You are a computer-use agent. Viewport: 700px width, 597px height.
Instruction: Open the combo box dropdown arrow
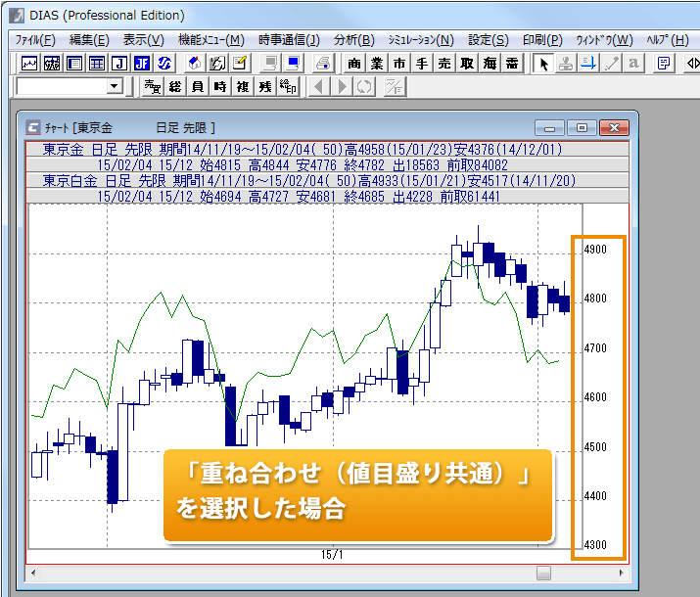click(x=115, y=87)
